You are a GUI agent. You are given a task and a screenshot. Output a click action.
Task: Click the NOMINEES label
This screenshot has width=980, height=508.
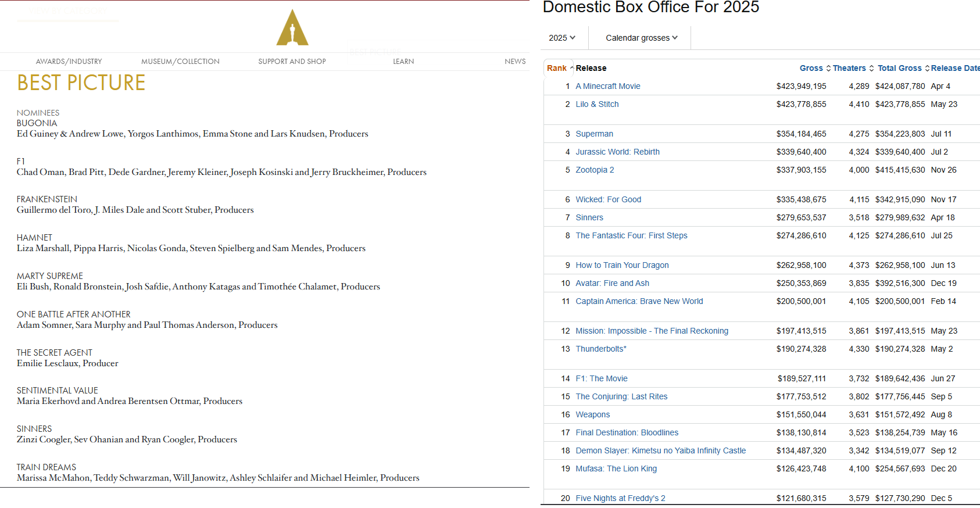tap(38, 113)
